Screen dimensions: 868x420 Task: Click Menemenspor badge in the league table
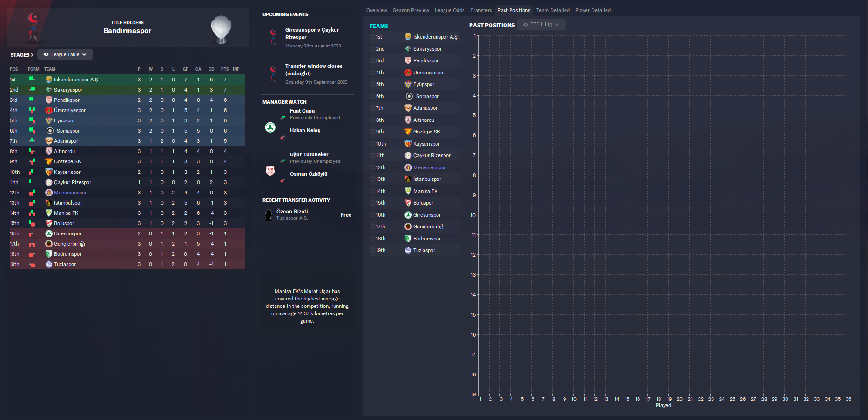(49, 193)
